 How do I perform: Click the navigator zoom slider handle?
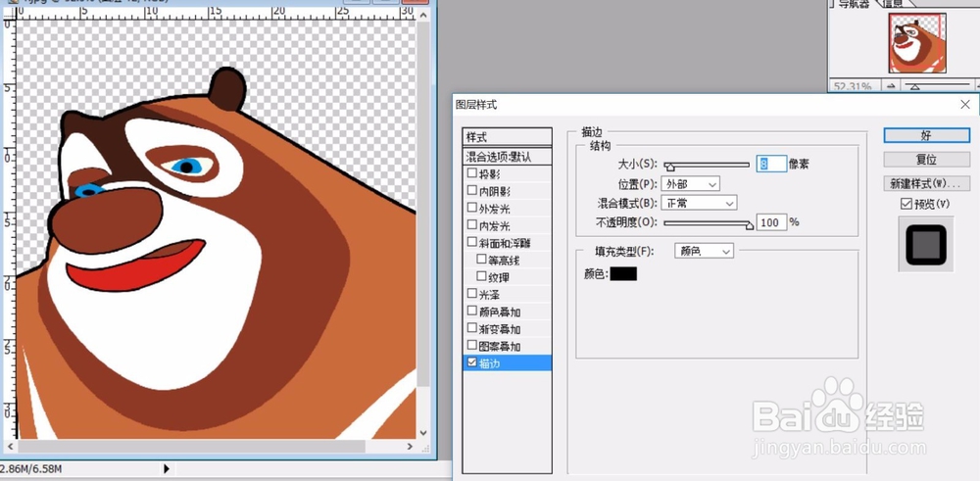tap(914, 87)
